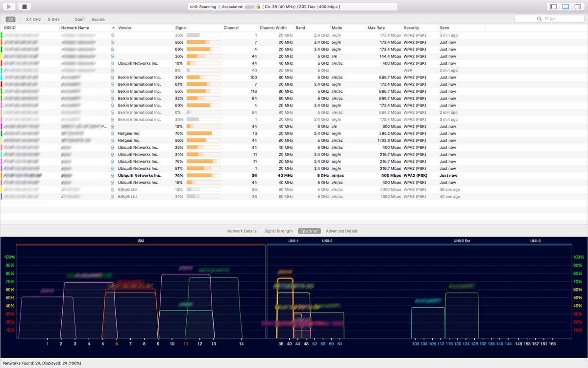588x368 pixels.
Task: Stop scanning with the stop button
Action: tap(25, 6)
